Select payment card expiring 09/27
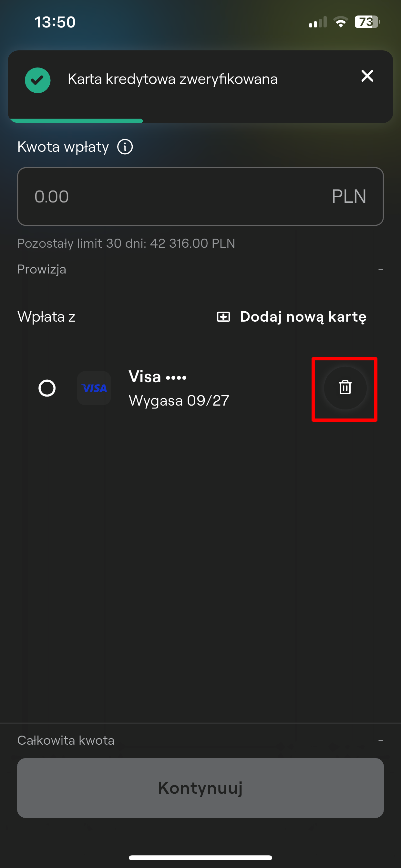The width and height of the screenshot is (401, 868). (179, 400)
